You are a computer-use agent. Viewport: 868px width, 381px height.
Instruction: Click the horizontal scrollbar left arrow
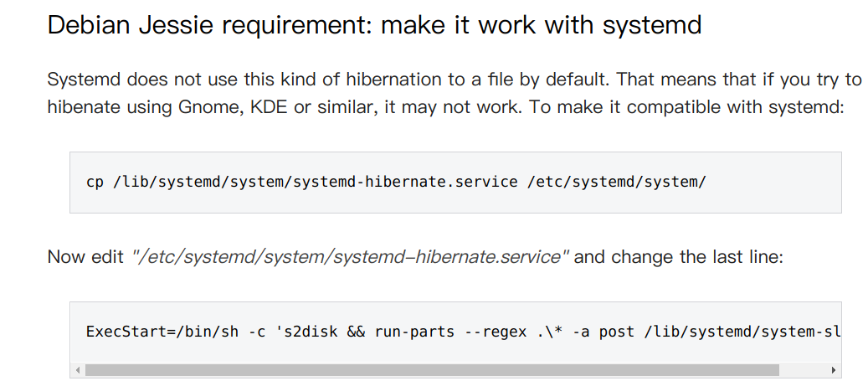(x=79, y=370)
